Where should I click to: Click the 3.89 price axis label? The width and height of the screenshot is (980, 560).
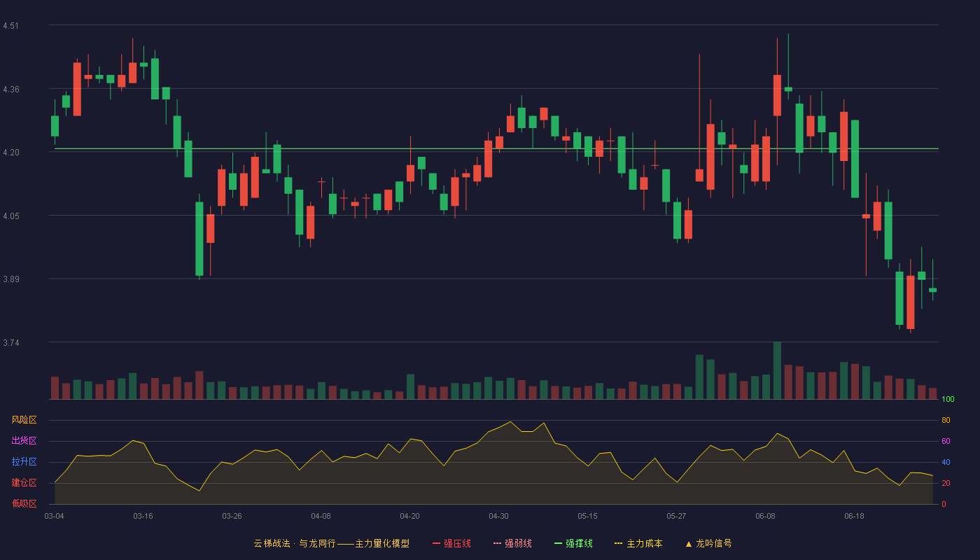coord(10,279)
